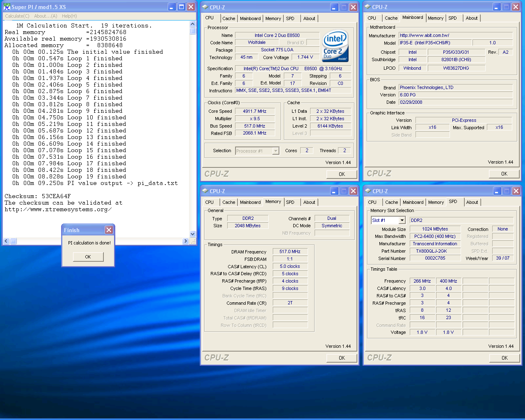Switch to Mainboard tab in CPU-Z CPU-tab window
This screenshot has height=420, width=525.
(x=250, y=18)
